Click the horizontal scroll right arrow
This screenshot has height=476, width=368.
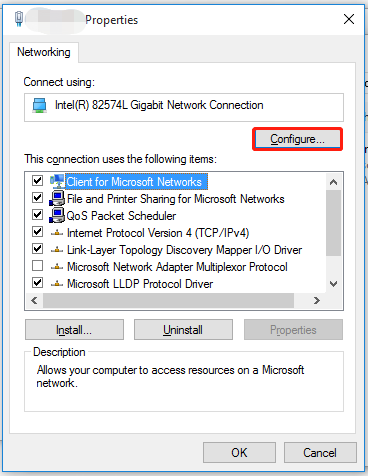tap(317, 301)
